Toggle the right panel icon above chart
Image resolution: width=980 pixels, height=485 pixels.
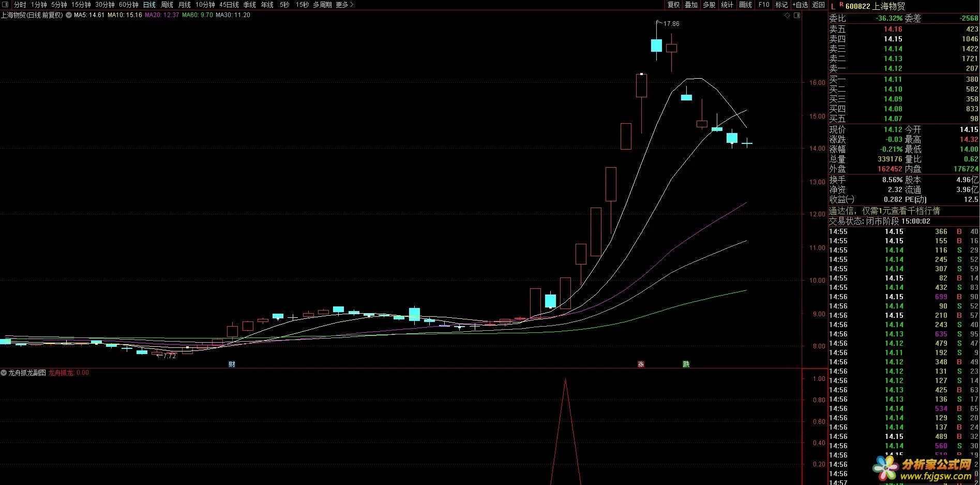point(797,15)
